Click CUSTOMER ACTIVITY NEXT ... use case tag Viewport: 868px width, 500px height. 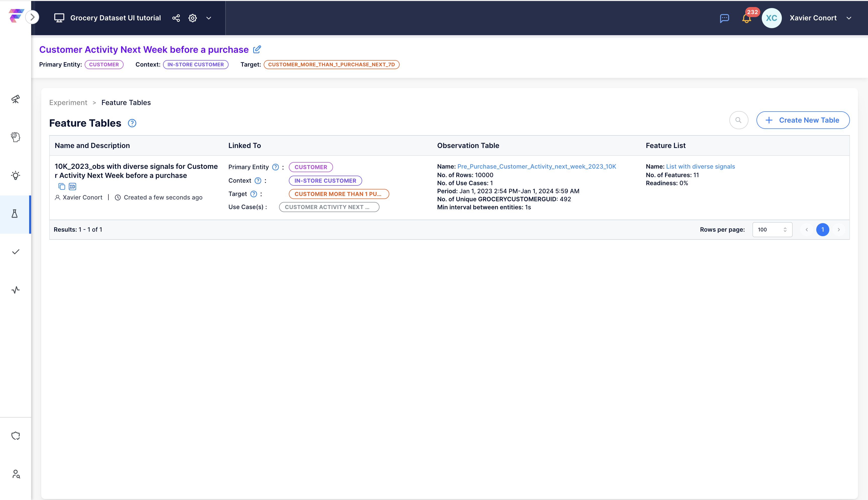(x=329, y=207)
